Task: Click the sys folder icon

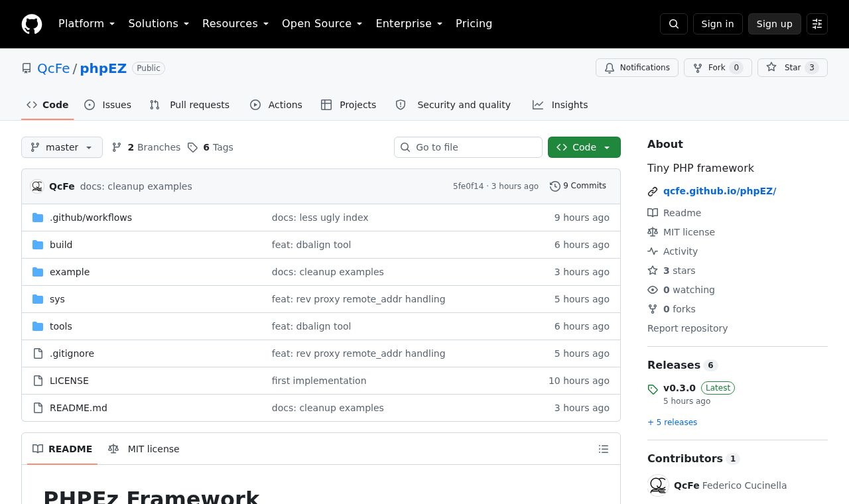Action: pyautogui.click(x=38, y=299)
